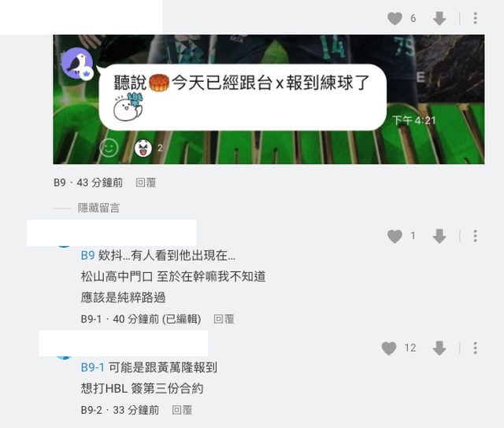504x428 pixels.
Task: Like the top comment with 6 hearts
Action: (395, 18)
